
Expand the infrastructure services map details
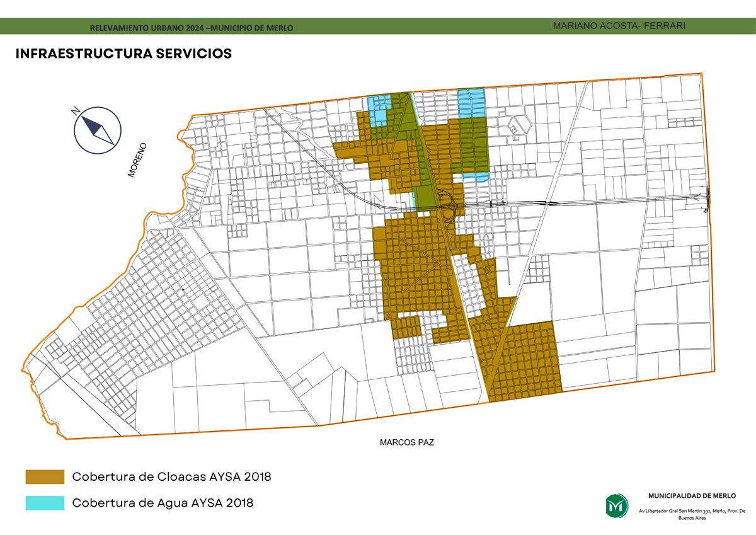[x=378, y=265]
